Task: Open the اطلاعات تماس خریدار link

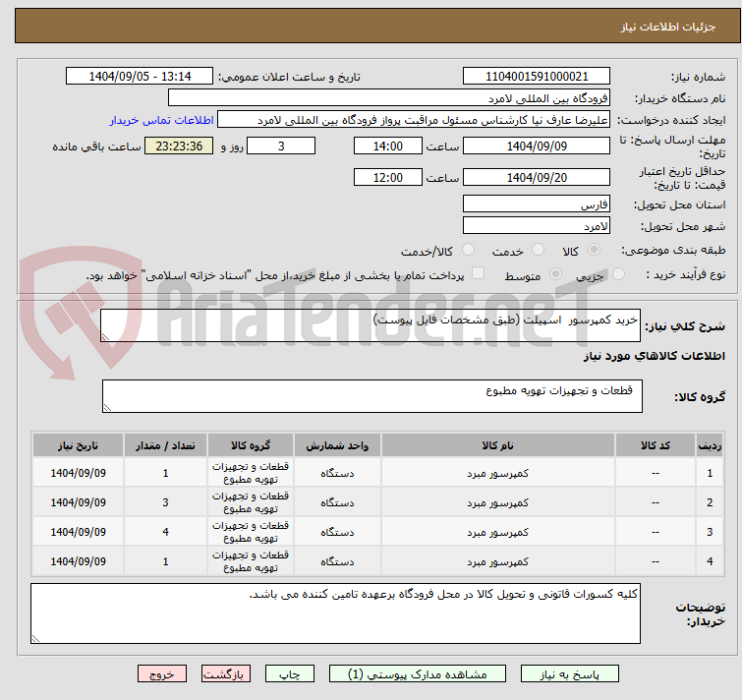Action: coord(162,120)
